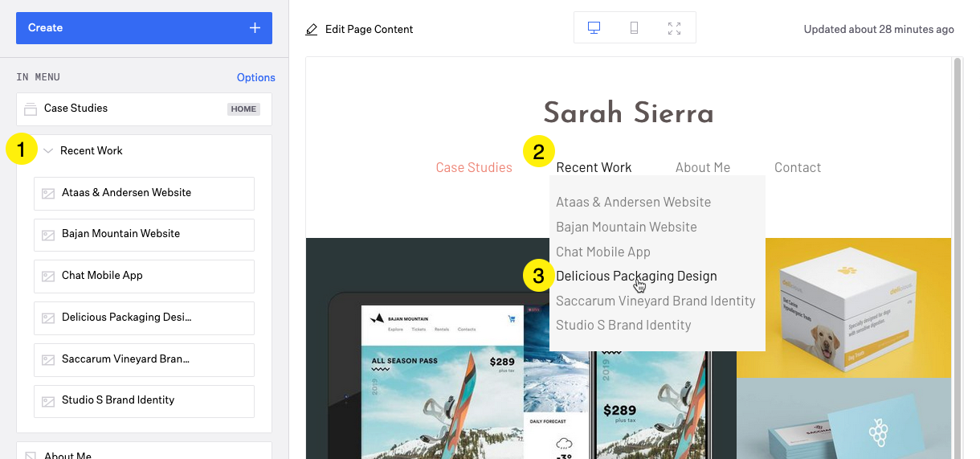Image resolution: width=980 pixels, height=459 pixels.
Task: Open the grape business cards thumbnail
Action: [x=843, y=419]
